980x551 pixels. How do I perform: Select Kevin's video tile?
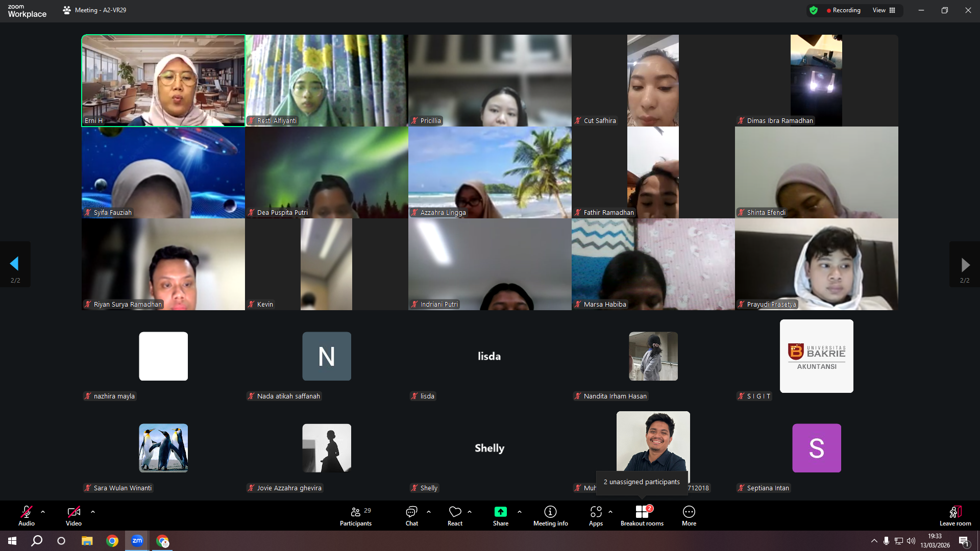tap(327, 264)
